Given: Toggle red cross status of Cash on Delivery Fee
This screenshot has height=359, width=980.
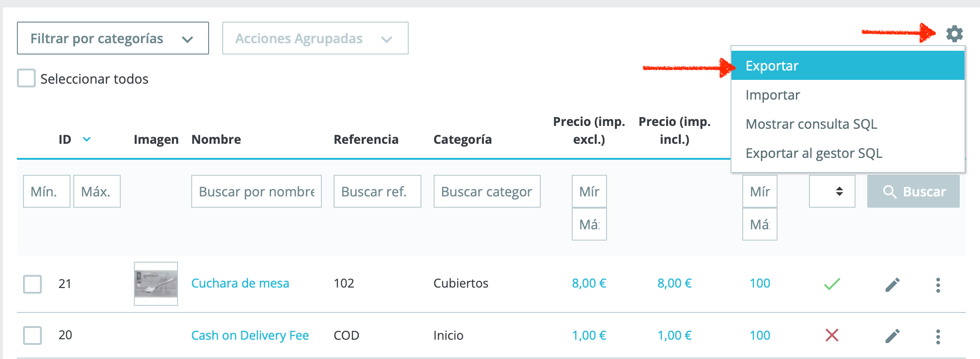Looking at the screenshot, I should (x=832, y=336).
